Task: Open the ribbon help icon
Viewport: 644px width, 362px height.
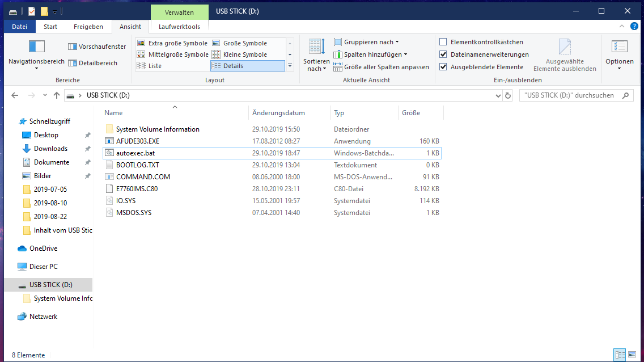Action: tap(634, 26)
